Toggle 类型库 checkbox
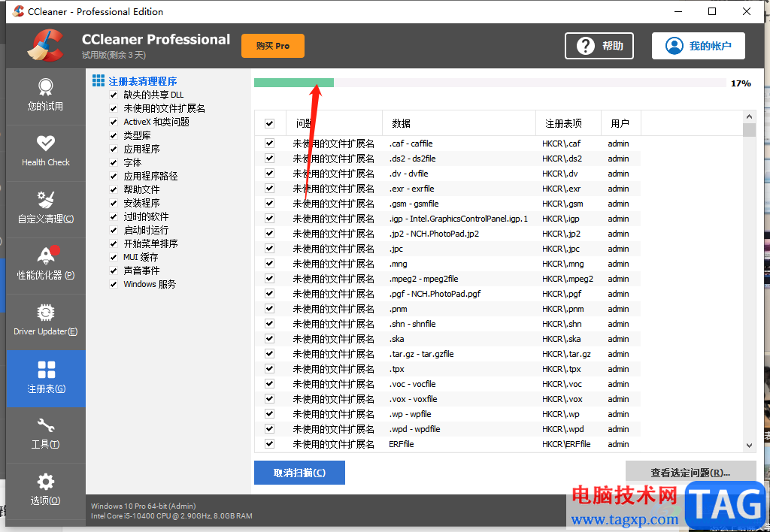Screen dimensions: 770x532 (x=114, y=135)
